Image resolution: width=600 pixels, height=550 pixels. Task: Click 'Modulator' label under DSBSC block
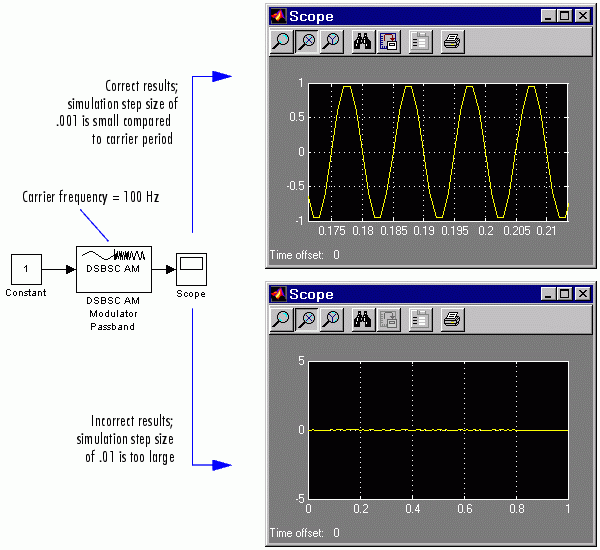pos(113,314)
